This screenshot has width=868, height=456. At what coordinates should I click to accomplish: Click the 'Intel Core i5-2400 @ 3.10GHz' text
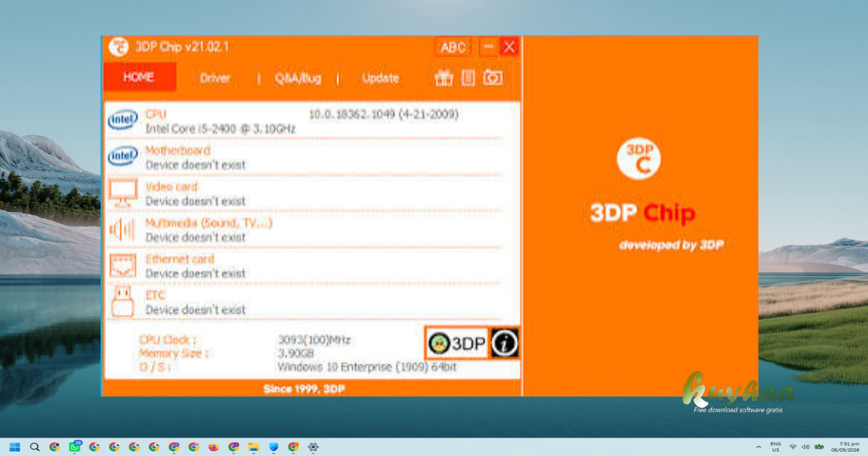tap(220, 128)
